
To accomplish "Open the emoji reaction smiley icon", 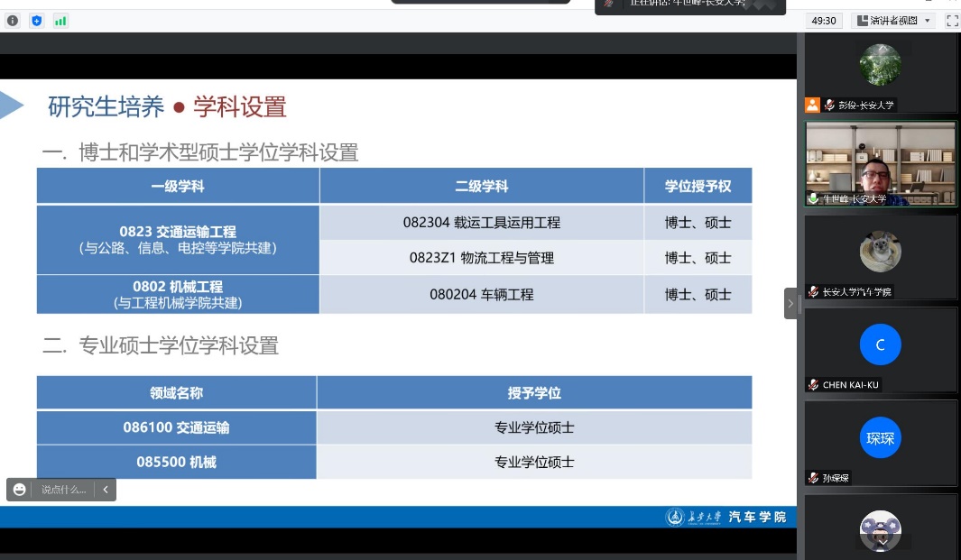I will pyautogui.click(x=20, y=490).
